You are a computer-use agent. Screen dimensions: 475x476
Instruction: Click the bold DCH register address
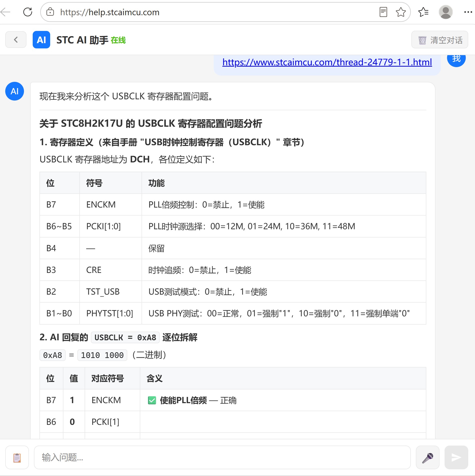(140, 159)
